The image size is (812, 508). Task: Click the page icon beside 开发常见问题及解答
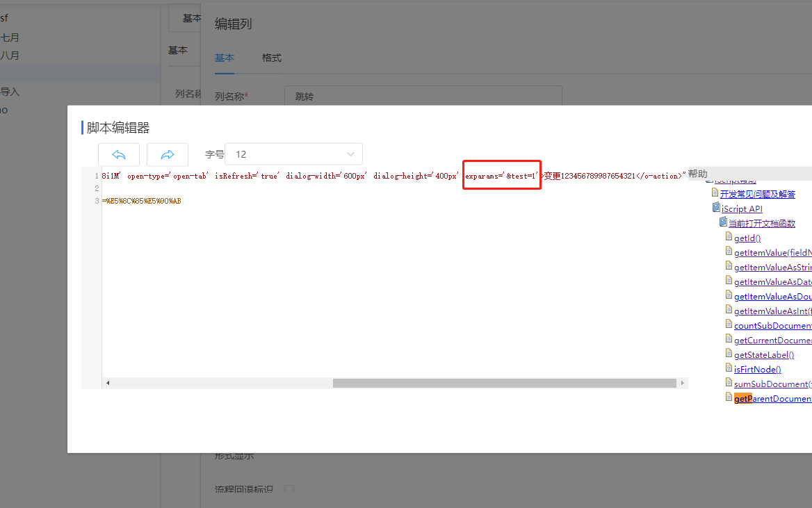pyautogui.click(x=715, y=192)
